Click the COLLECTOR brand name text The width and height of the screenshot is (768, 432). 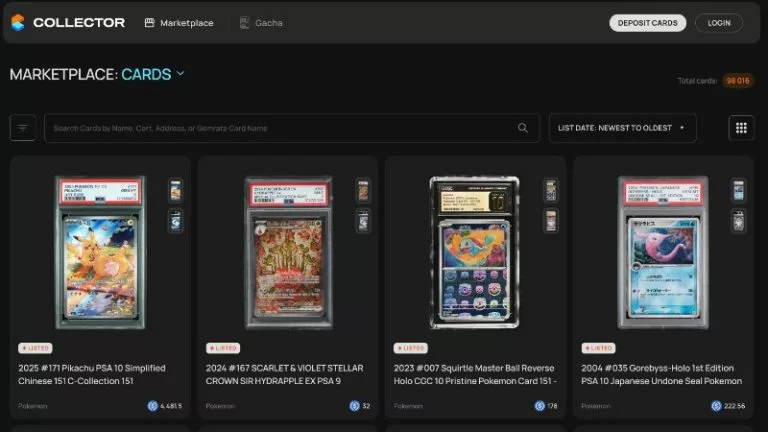[x=79, y=23]
